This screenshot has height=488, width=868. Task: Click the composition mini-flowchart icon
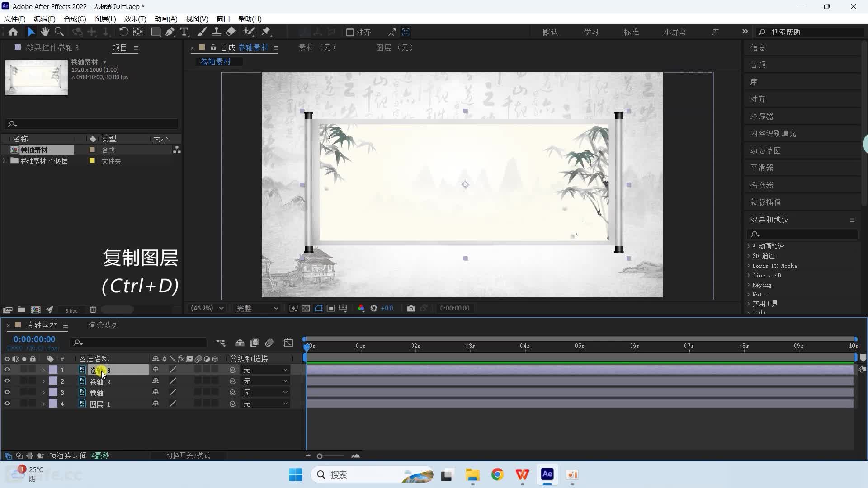221,343
